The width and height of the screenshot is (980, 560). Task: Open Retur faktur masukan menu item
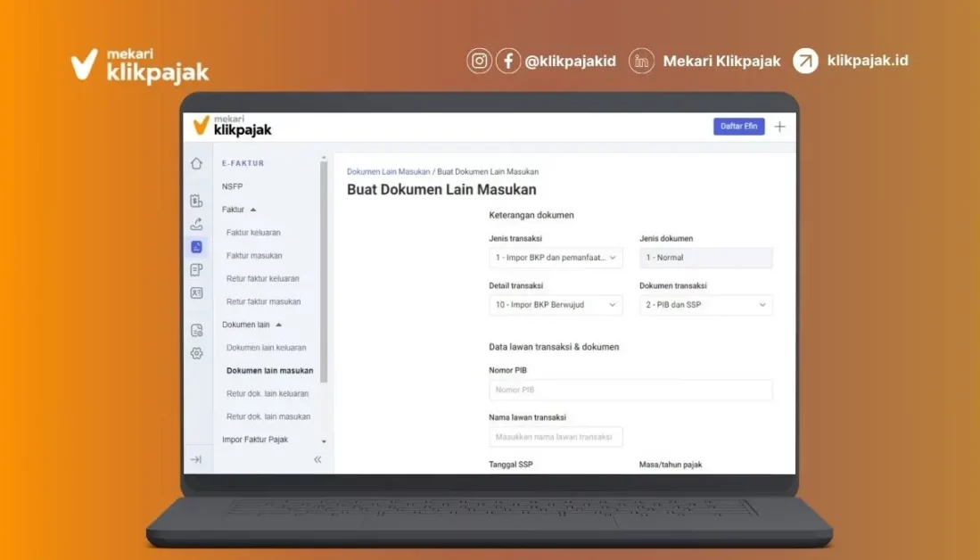[x=263, y=302]
